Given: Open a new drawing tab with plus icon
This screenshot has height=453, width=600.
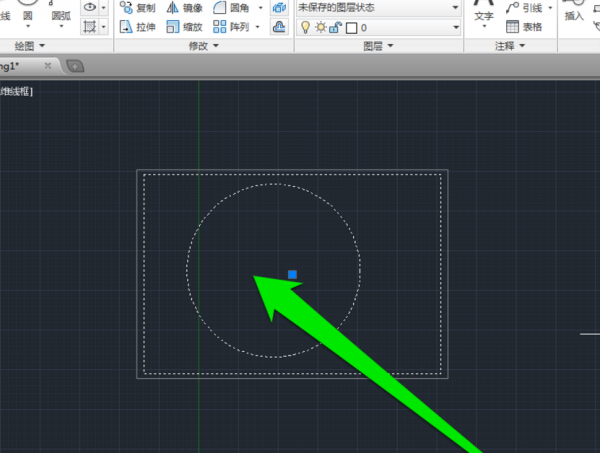Looking at the screenshot, I should click(75, 66).
